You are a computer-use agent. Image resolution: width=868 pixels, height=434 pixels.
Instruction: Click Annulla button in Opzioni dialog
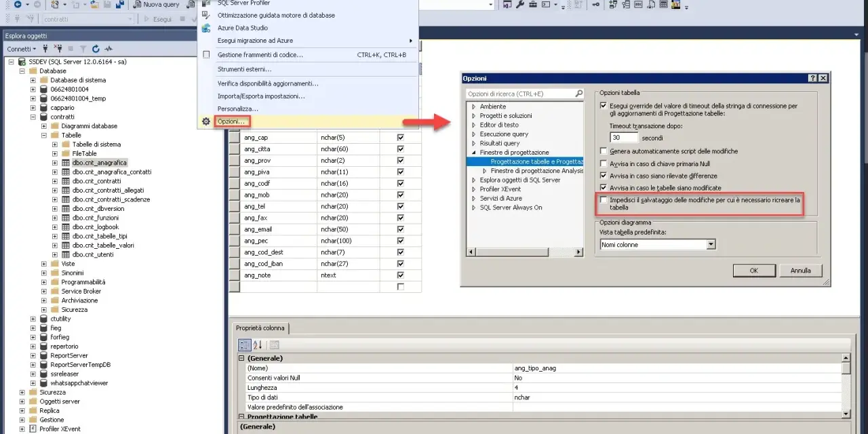pyautogui.click(x=800, y=270)
